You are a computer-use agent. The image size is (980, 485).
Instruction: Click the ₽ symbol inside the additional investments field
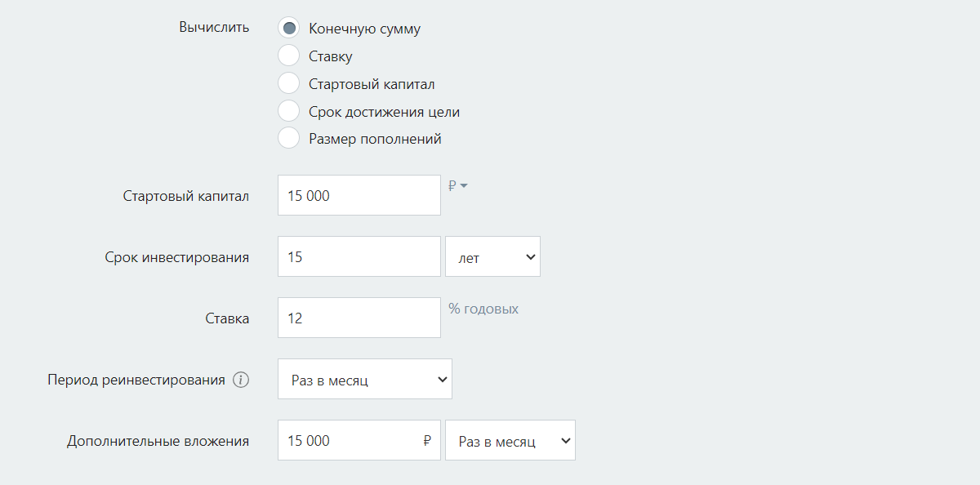[x=425, y=440]
